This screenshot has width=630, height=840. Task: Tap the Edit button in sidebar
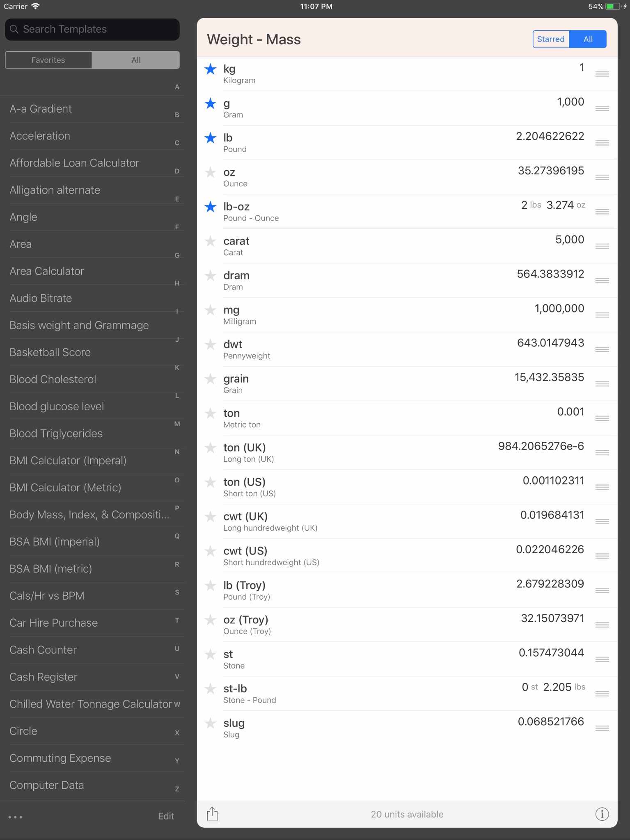coord(166,816)
